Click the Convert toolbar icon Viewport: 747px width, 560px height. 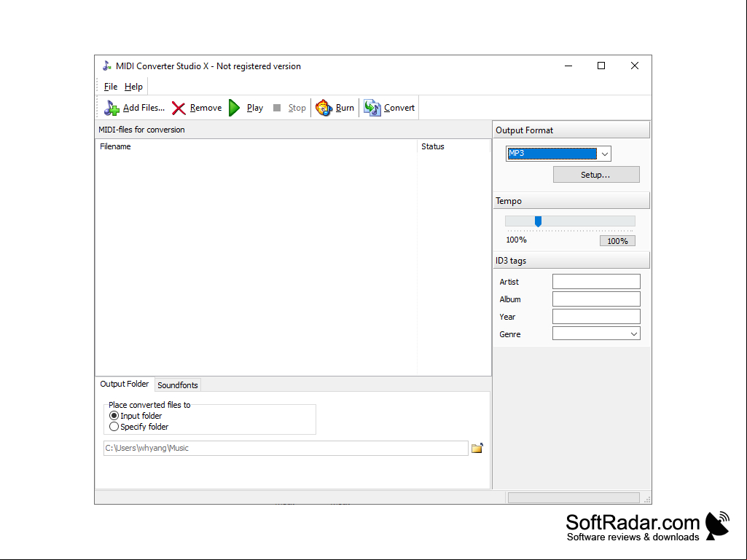372,108
